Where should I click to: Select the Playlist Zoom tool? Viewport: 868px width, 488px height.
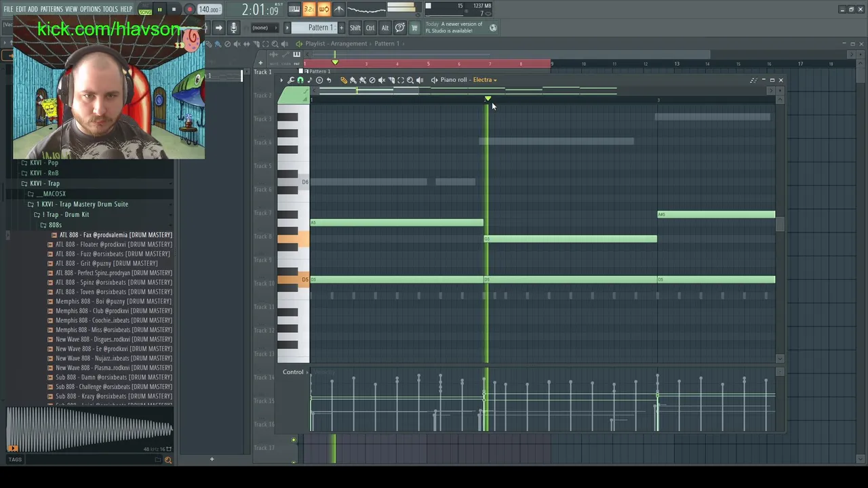tap(275, 44)
